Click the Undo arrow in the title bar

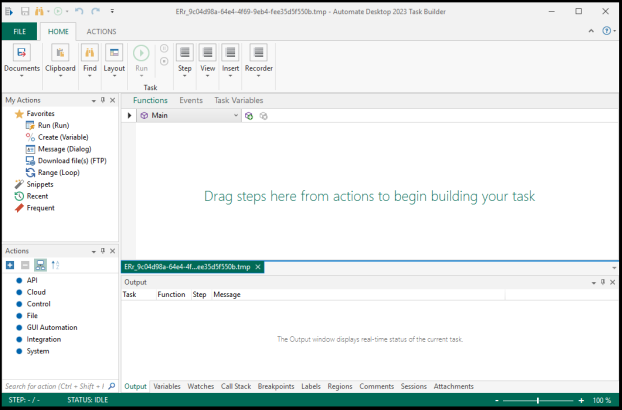coord(79,11)
